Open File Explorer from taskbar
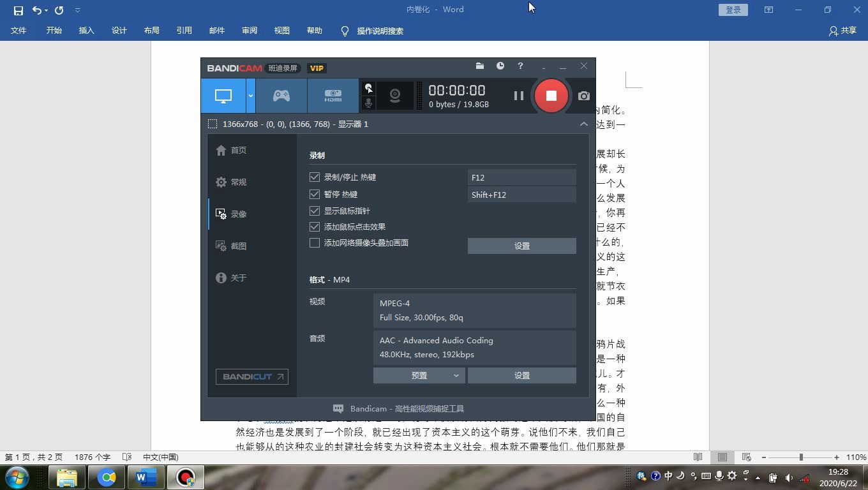868x490 pixels. click(67, 477)
